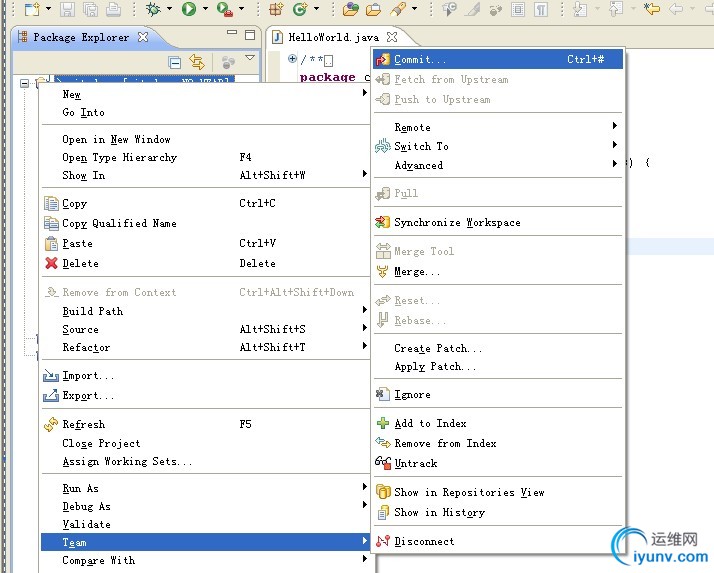Choose Commit... in Team submenu
The height and width of the screenshot is (573, 714).
click(498, 59)
